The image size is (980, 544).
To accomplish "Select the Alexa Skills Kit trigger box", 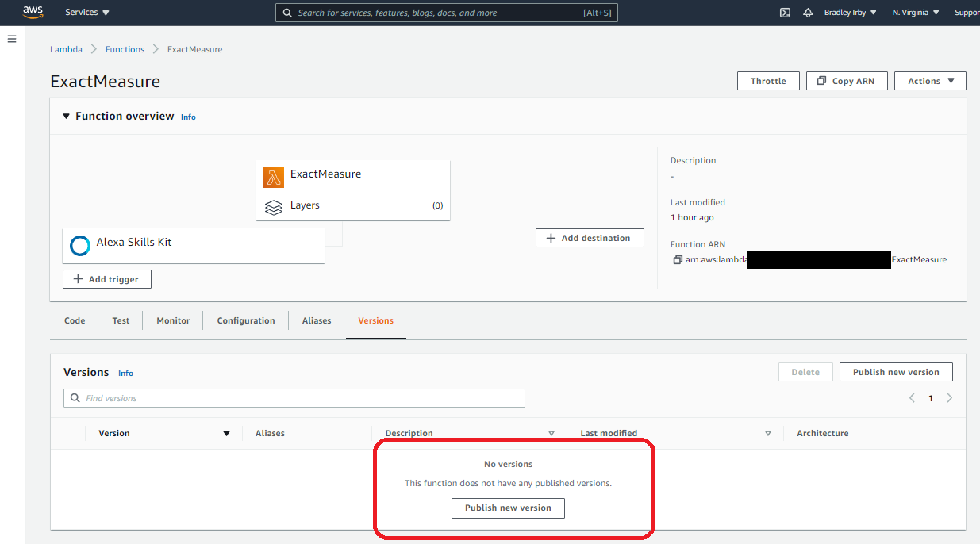I will pyautogui.click(x=194, y=246).
